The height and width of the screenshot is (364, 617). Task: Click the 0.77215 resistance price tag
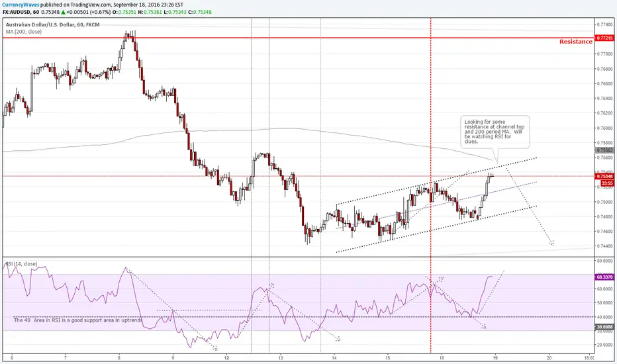(x=605, y=38)
